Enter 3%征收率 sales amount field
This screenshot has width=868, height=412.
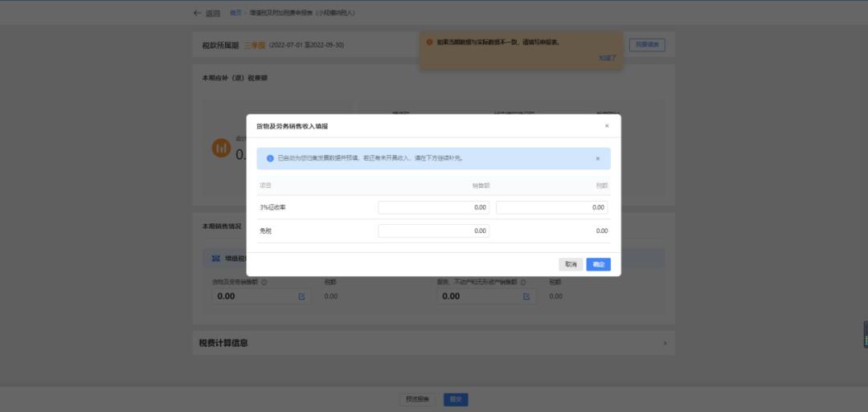[x=433, y=207]
